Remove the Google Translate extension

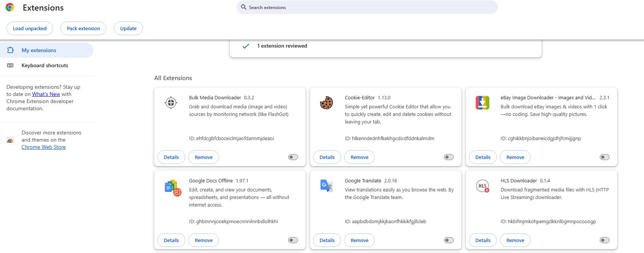point(360,240)
